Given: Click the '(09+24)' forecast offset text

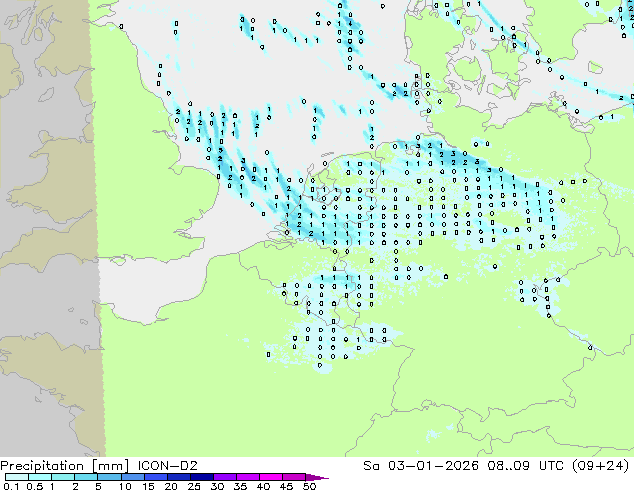Looking at the screenshot, I should tap(601, 466).
